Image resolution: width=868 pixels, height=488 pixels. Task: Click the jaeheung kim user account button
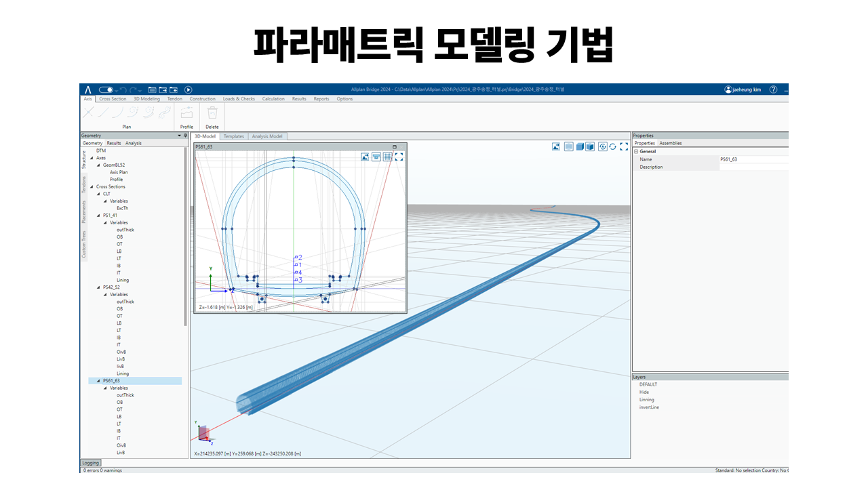(x=743, y=89)
